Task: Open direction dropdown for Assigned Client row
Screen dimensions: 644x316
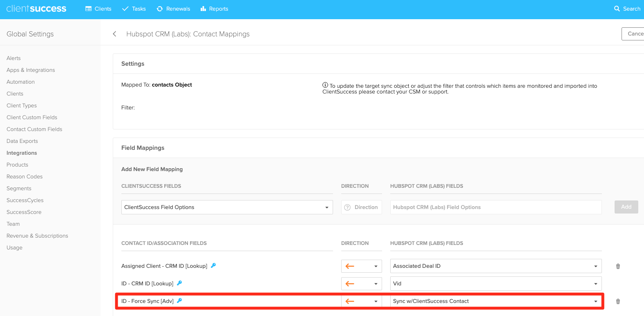Action: pyautogui.click(x=362, y=266)
